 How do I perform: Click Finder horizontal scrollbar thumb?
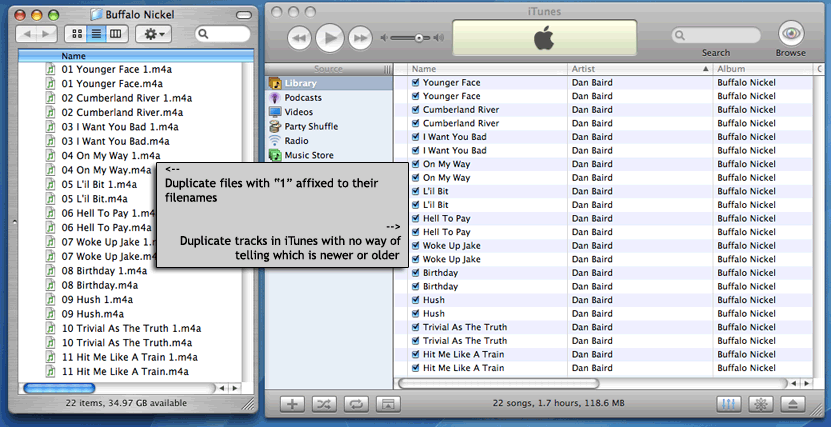(59, 388)
